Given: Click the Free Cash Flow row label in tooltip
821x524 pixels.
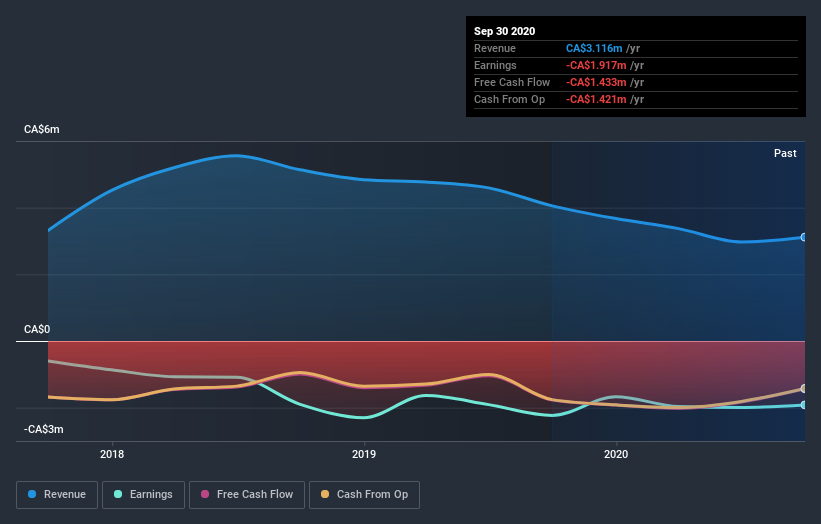Looking at the screenshot, I should (x=512, y=82).
